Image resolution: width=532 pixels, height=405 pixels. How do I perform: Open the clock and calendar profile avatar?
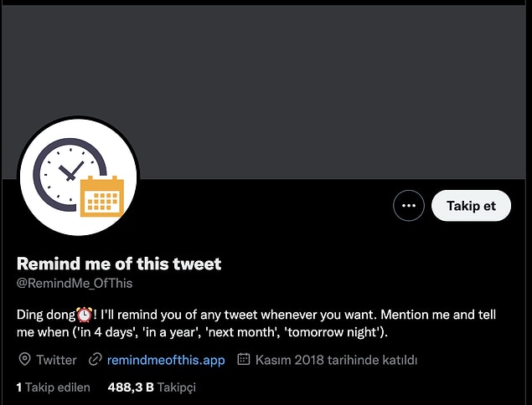78,177
